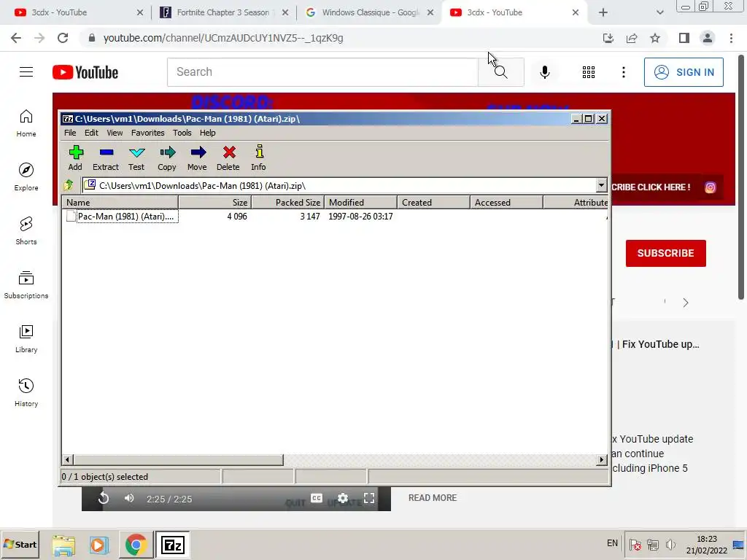Open Subscriptions in YouTube sidebar
Viewport: 747px width, 560px height.
(x=26, y=285)
